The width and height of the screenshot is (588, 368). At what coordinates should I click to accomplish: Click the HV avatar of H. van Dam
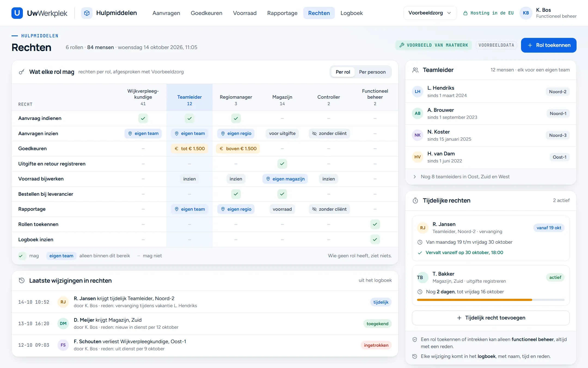[418, 157]
